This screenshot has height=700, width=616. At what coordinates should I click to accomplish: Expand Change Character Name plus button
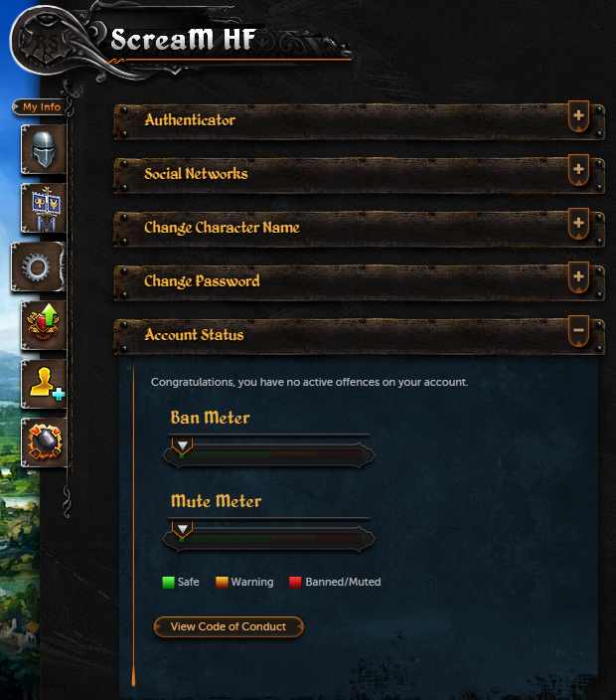point(578,224)
